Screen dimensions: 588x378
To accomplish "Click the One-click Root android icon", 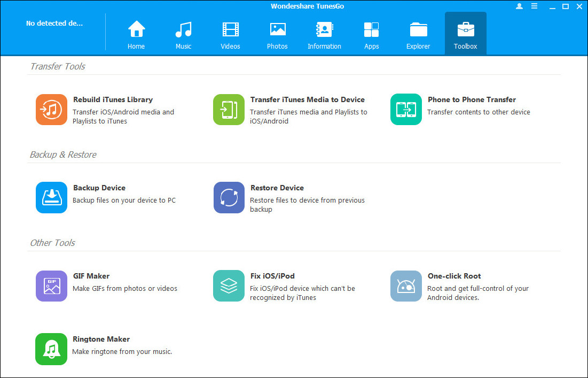I will (x=406, y=286).
